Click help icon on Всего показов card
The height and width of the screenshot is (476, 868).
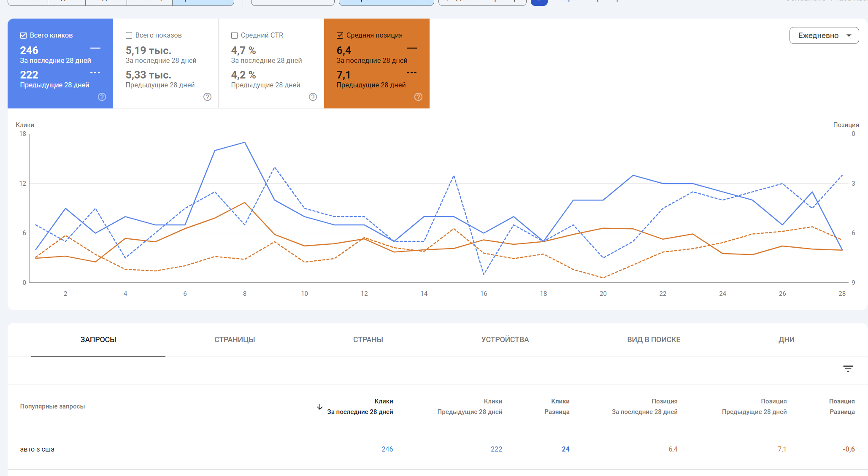pyautogui.click(x=207, y=97)
